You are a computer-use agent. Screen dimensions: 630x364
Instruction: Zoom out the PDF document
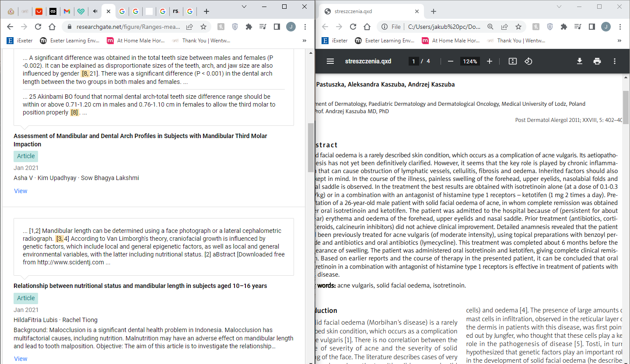click(451, 61)
